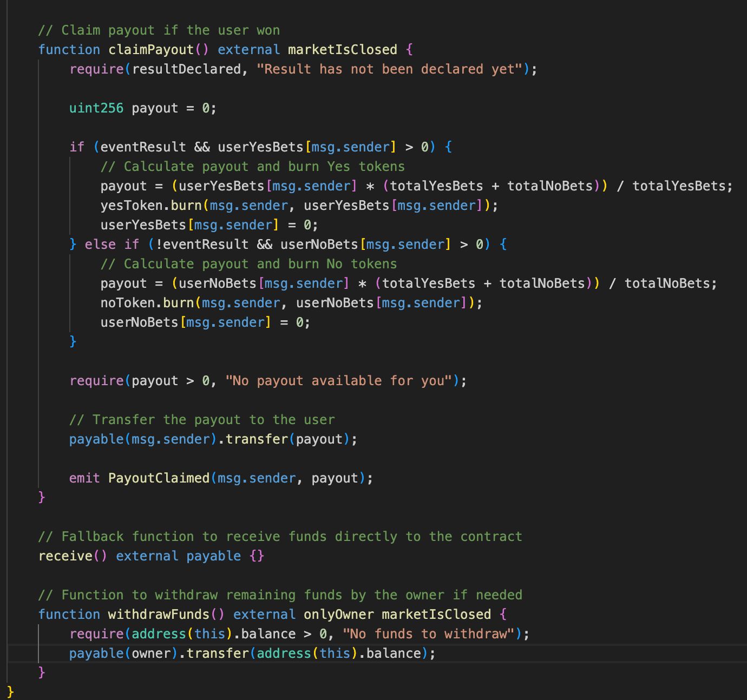Click the uint256 type keyword
The image size is (747, 700).
[96, 108]
